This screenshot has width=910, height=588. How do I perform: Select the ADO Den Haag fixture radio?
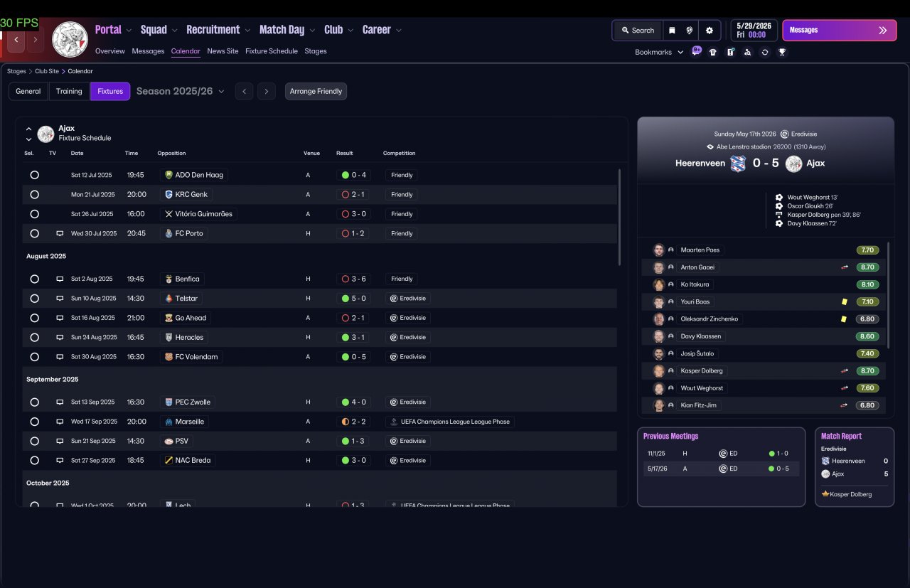point(34,175)
